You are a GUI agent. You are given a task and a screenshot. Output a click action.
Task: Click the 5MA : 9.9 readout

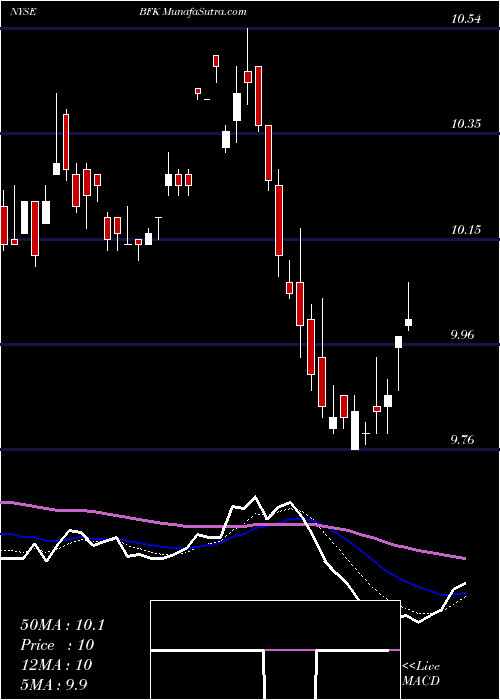coord(54,684)
